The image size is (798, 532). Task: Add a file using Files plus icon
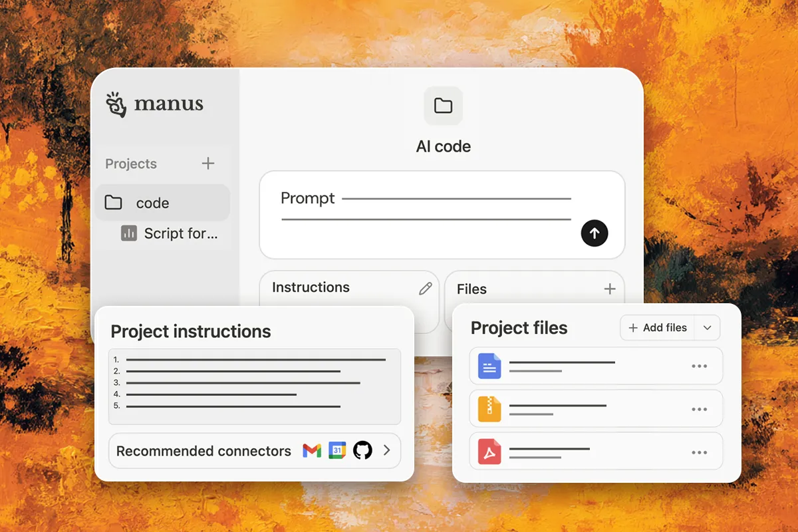point(609,289)
